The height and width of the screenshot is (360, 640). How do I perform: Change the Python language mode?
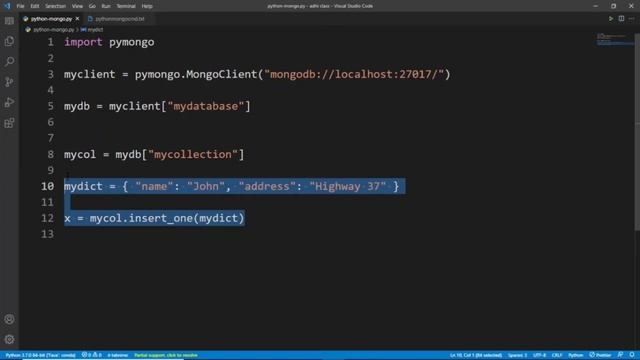coord(576,355)
